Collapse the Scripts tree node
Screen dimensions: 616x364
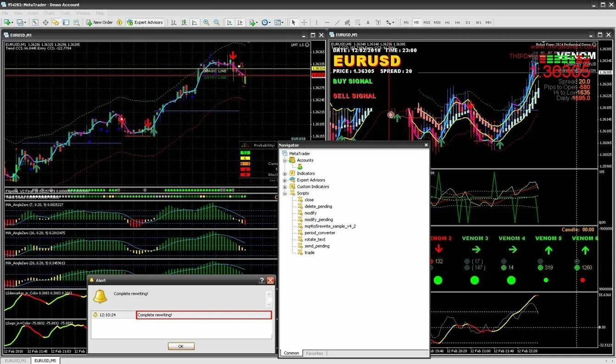pyautogui.click(x=285, y=193)
